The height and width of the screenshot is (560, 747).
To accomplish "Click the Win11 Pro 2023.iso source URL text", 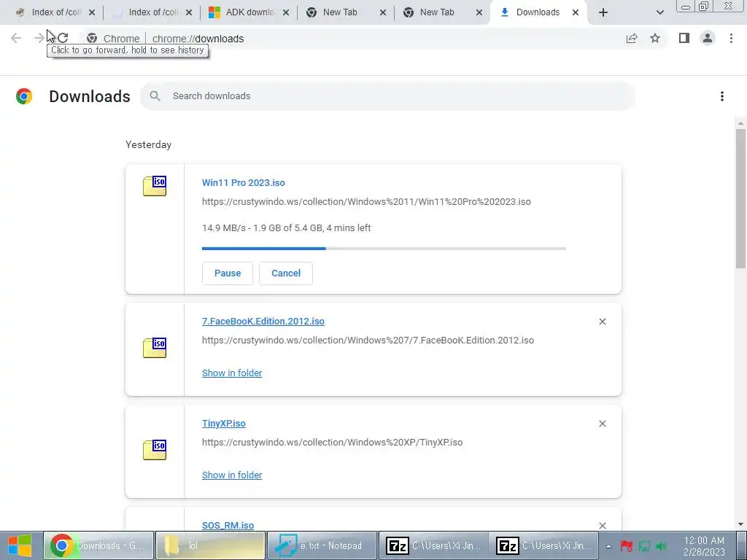I will coord(366,202).
